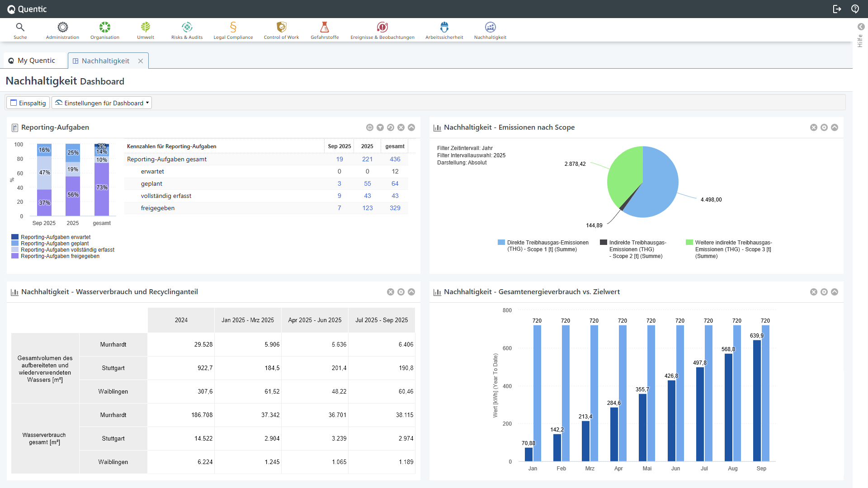Refresh the Reporting-Aufgaben widget
This screenshot has width=868, height=488.
[391, 127]
